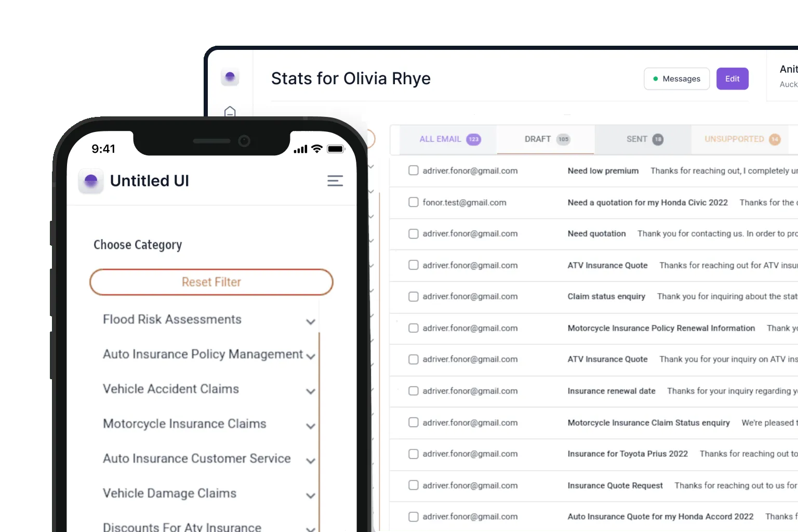This screenshot has height=532, width=798.
Task: Select the Claim status enquiry email checkbox
Action: tap(413, 296)
